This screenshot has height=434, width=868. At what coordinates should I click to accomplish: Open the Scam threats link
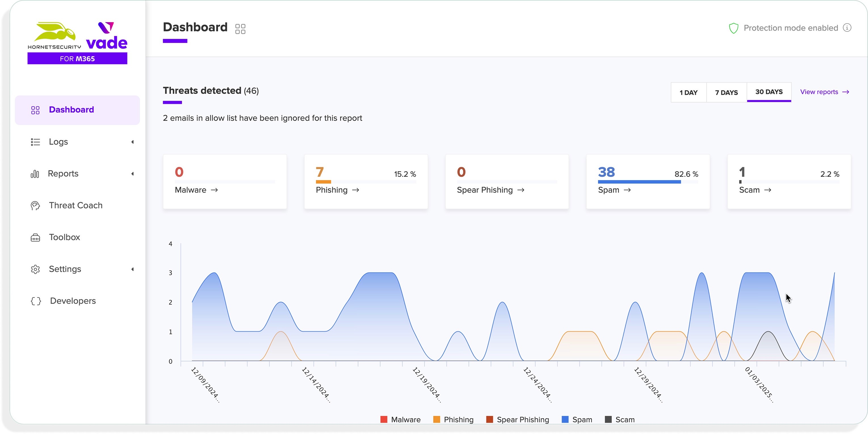click(x=756, y=190)
